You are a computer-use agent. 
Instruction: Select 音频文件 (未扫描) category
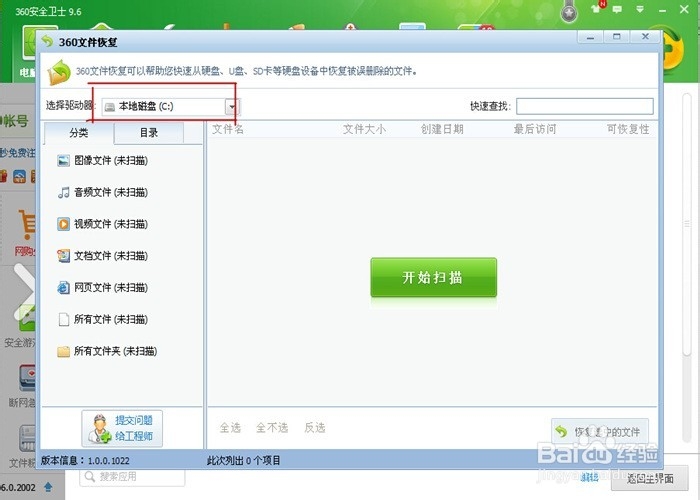pos(102,192)
